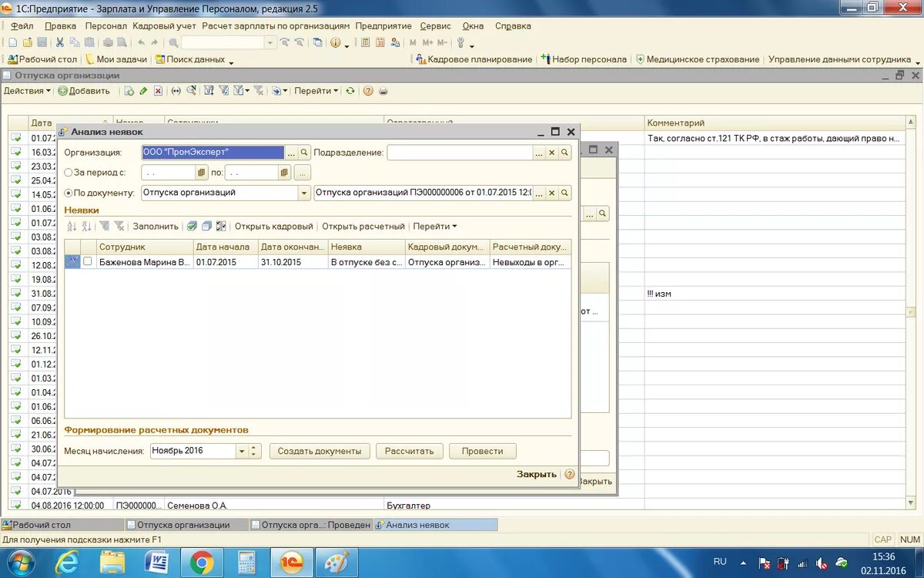Open the Кадровый учет menu

click(x=165, y=25)
